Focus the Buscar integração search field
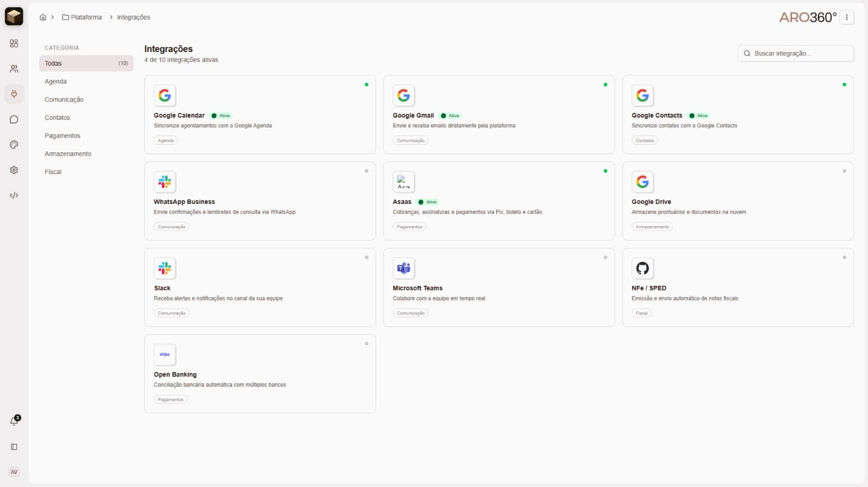This screenshot has width=868, height=487. click(796, 53)
